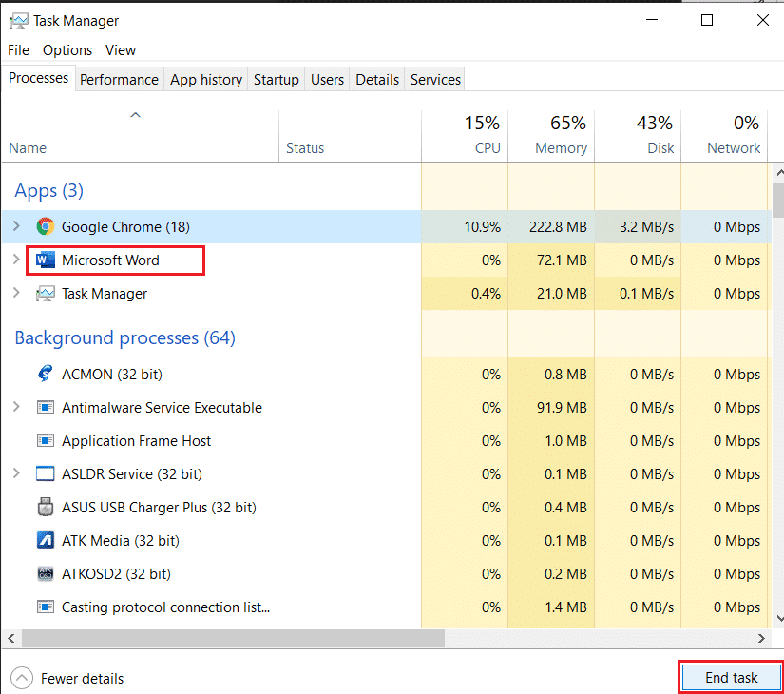Click the horizontal scrollbar right arrow

(762, 638)
